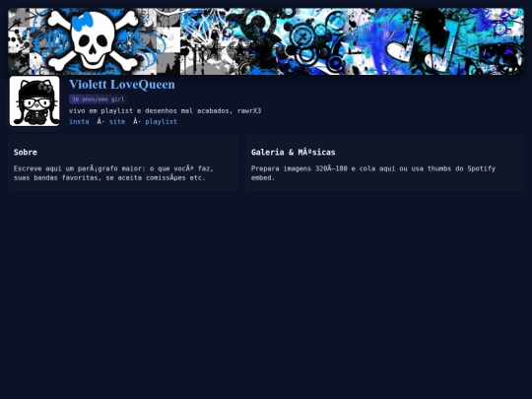Click the Galeria & Músicas heading
532x399 pixels.
pos(294,152)
